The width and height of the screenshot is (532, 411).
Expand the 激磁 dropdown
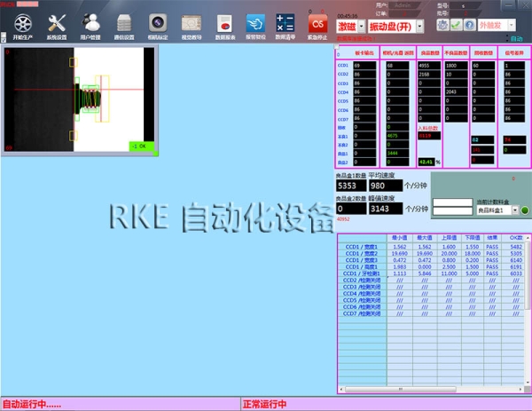(363, 28)
